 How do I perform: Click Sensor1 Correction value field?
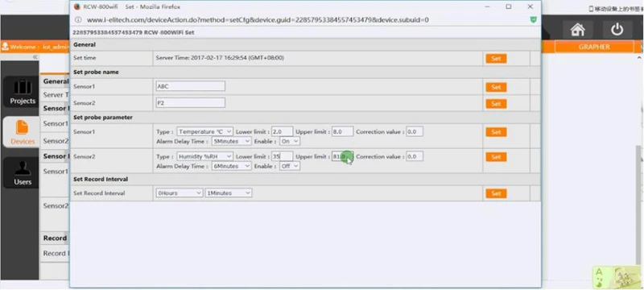(x=415, y=131)
